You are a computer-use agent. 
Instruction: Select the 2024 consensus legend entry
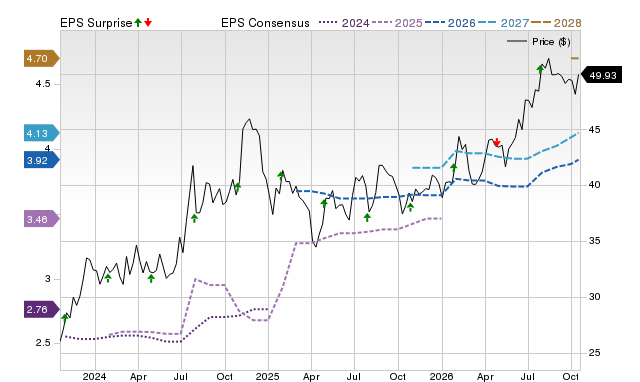point(344,23)
